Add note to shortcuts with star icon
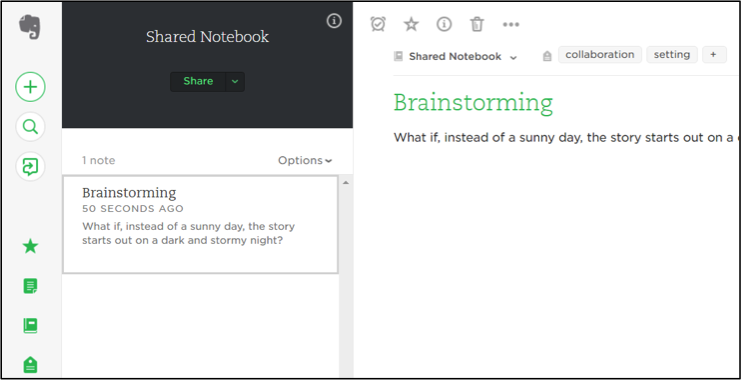Image resolution: width=741 pixels, height=380 pixels. point(411,24)
